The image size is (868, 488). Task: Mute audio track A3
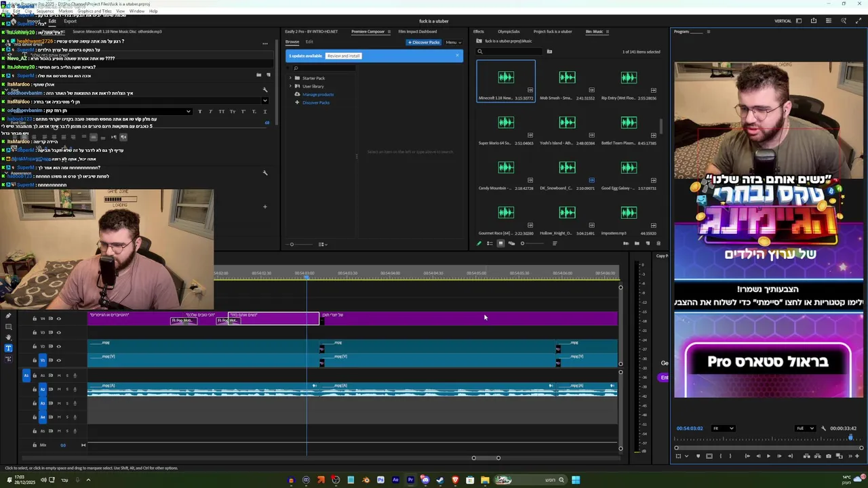click(59, 403)
